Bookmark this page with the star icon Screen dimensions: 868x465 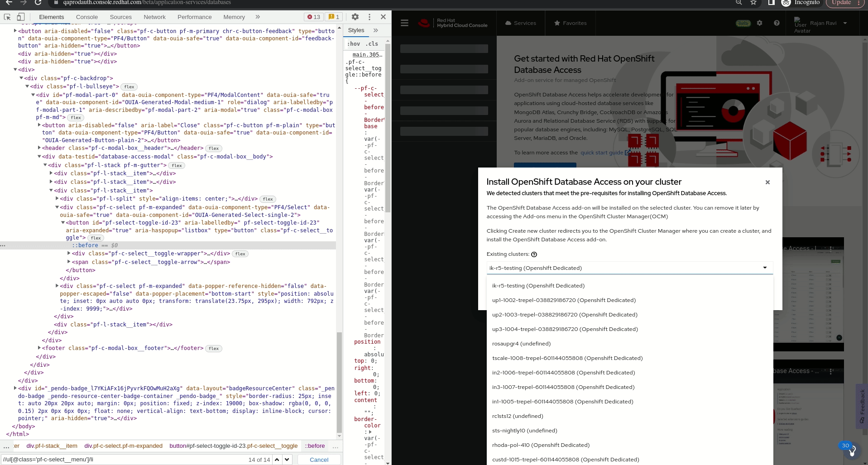coord(753,2)
